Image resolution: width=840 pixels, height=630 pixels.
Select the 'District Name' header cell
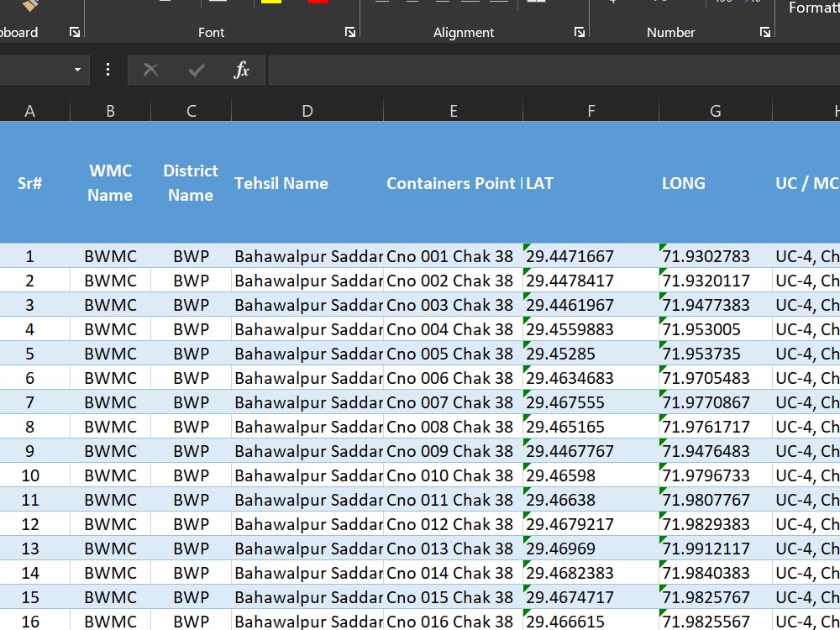[x=192, y=182]
